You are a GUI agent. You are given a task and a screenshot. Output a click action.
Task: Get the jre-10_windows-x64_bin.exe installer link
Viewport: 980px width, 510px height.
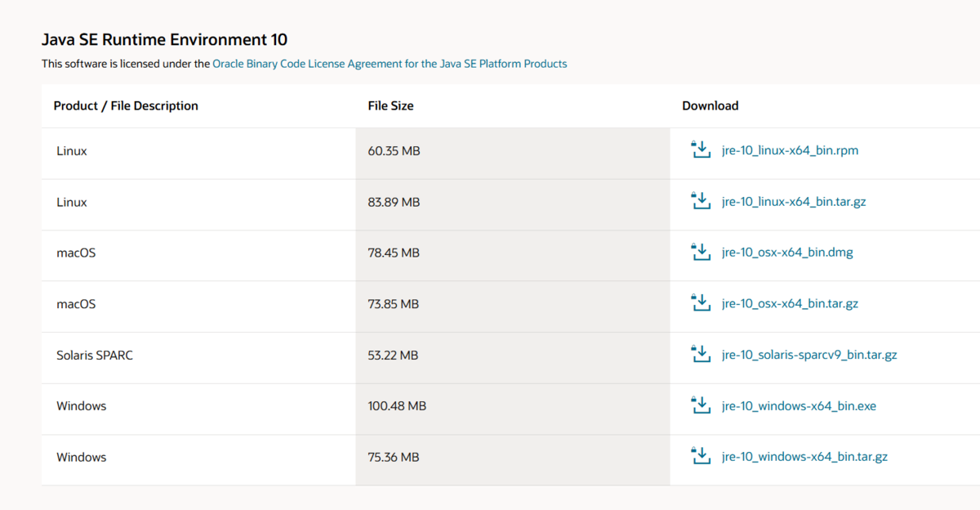tap(799, 406)
